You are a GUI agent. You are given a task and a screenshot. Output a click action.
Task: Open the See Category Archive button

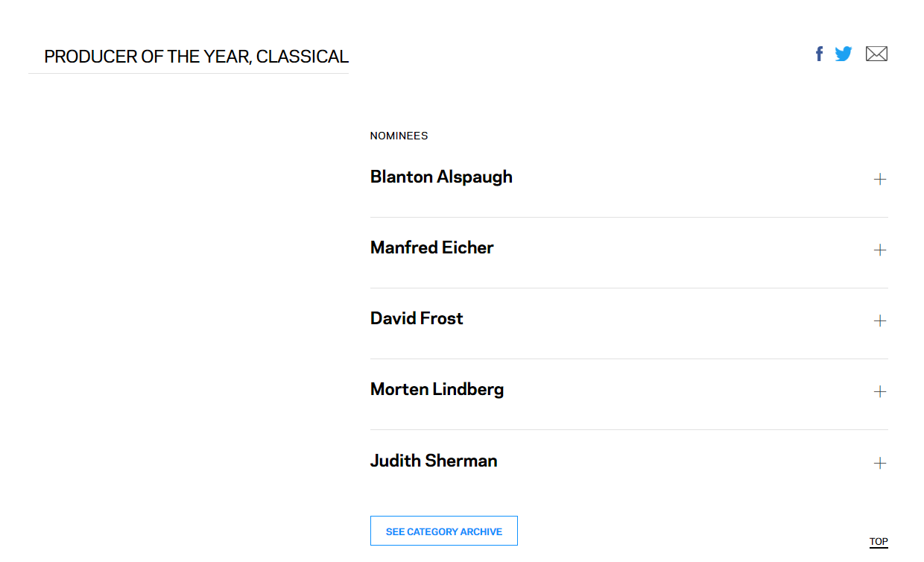point(444,531)
